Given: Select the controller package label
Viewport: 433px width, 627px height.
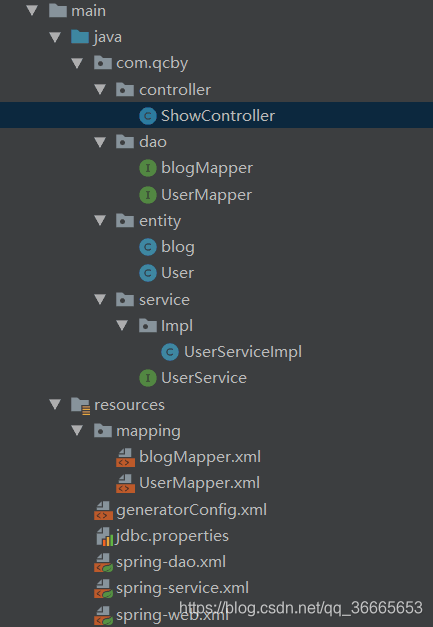Looking at the screenshot, I should (x=175, y=90).
